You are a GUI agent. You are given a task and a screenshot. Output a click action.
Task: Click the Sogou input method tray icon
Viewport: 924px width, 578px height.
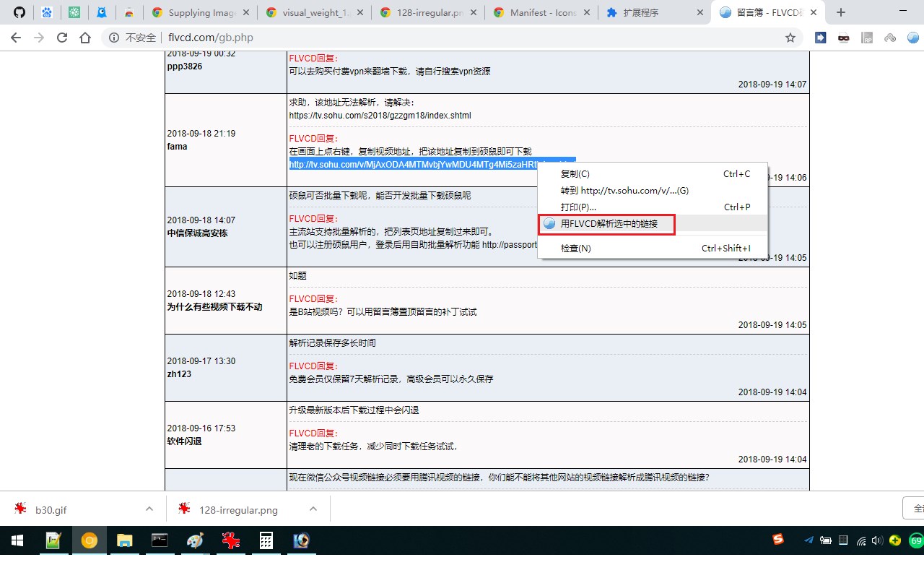(778, 540)
